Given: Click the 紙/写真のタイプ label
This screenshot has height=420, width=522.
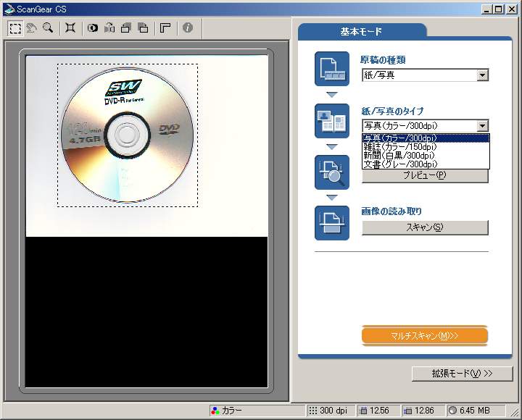Looking at the screenshot, I should 392,111.
